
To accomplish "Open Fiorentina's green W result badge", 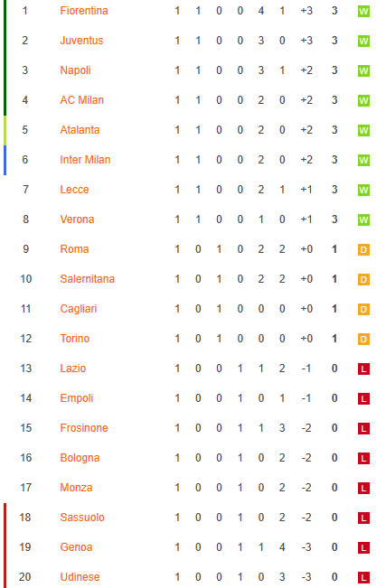I will pos(363,11).
